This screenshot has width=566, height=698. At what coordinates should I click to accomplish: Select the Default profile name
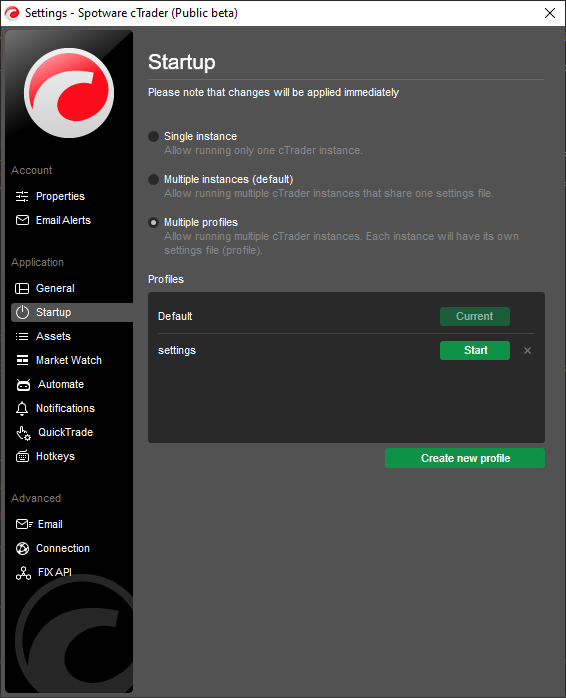pyautogui.click(x=175, y=317)
